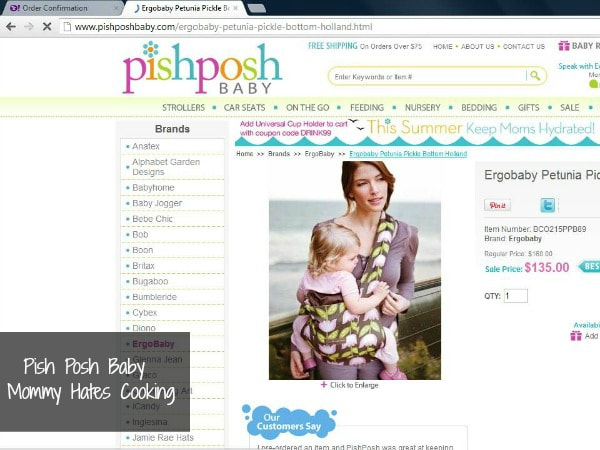This screenshot has width=600, height=450.
Task: Open the Baby Registry gift icon
Action: click(x=564, y=46)
